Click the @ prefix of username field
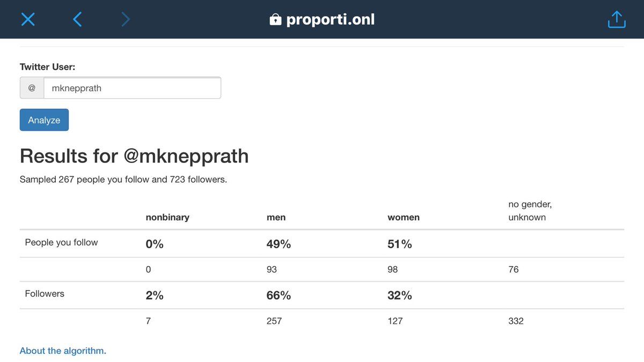The width and height of the screenshot is (644, 362). click(32, 88)
